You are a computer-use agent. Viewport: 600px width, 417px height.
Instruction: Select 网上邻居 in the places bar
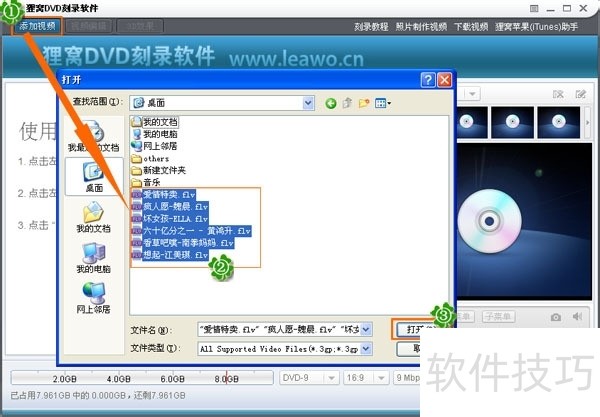tap(94, 298)
